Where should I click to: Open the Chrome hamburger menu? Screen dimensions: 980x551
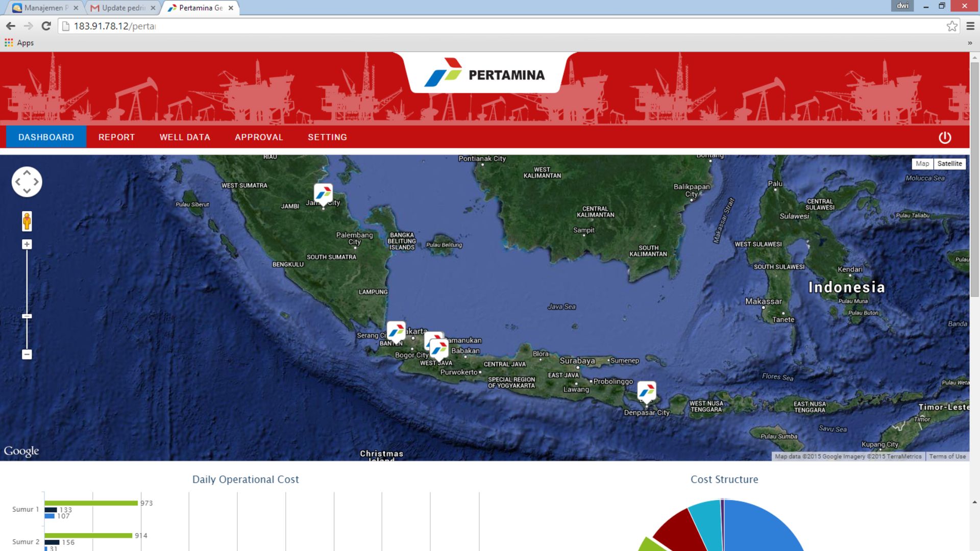pyautogui.click(x=970, y=26)
